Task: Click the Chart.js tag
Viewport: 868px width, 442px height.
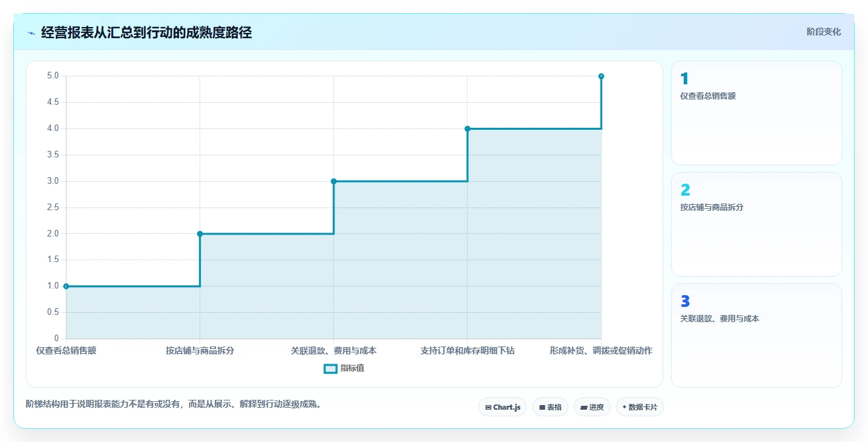Action: click(x=502, y=407)
